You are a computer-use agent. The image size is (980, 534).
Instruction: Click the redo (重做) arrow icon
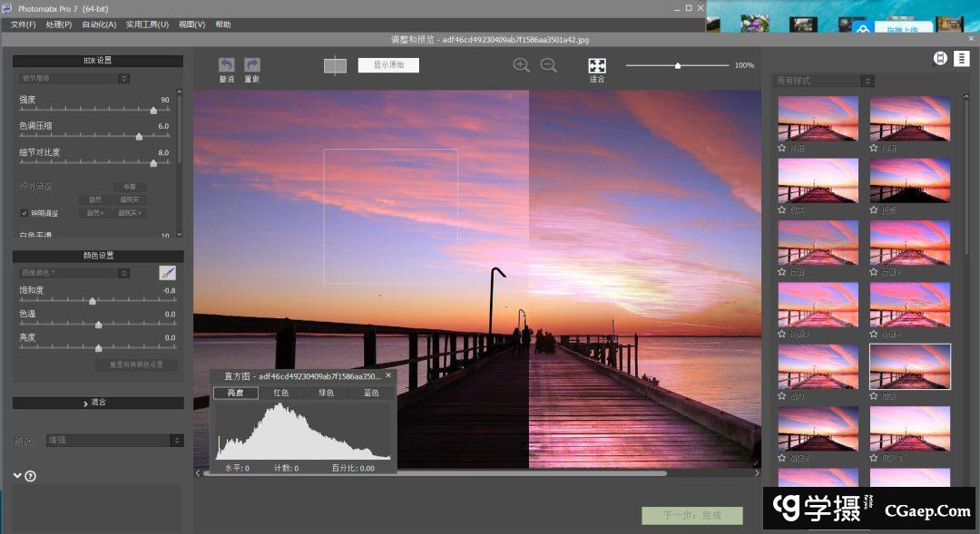[251, 65]
